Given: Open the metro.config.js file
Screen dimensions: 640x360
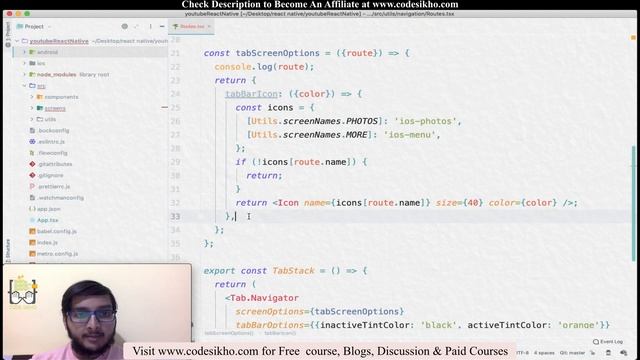Looking at the screenshot, I should coord(58,253).
